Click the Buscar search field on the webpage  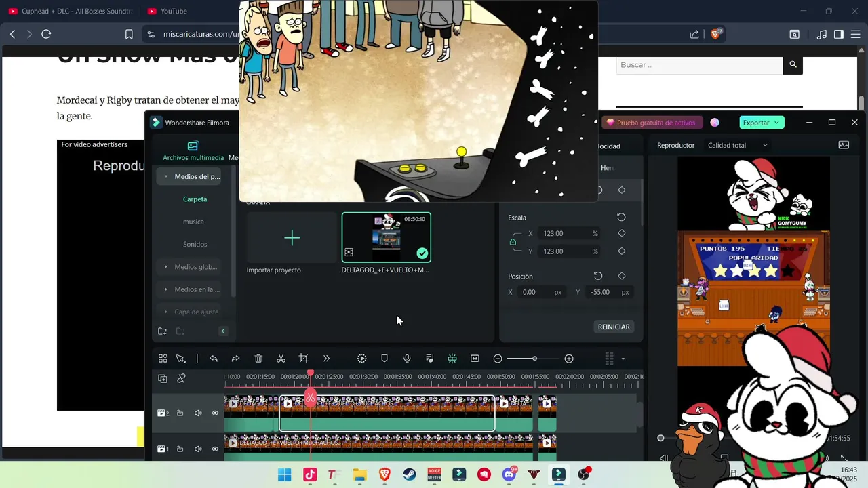tap(700, 65)
